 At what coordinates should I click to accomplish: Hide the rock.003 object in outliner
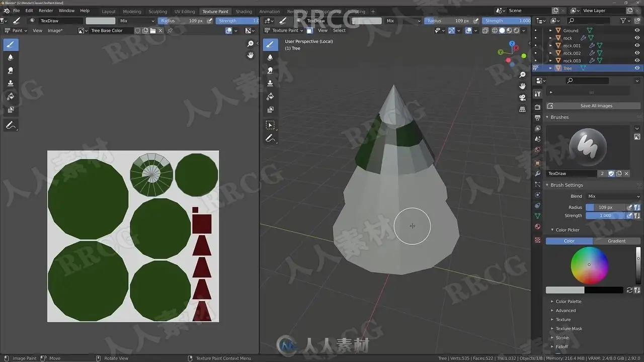(x=637, y=61)
